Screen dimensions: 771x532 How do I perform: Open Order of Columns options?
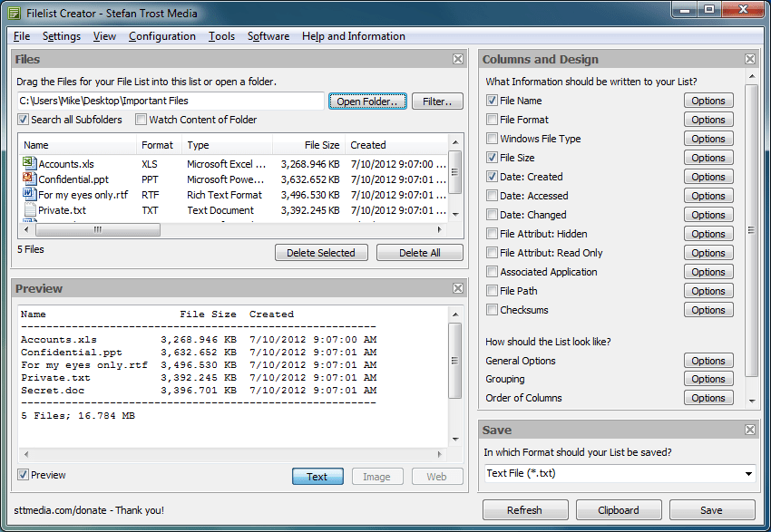708,397
